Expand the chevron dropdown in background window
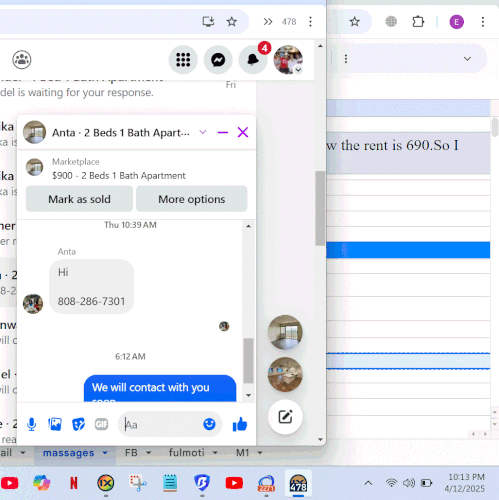 tap(467, 59)
